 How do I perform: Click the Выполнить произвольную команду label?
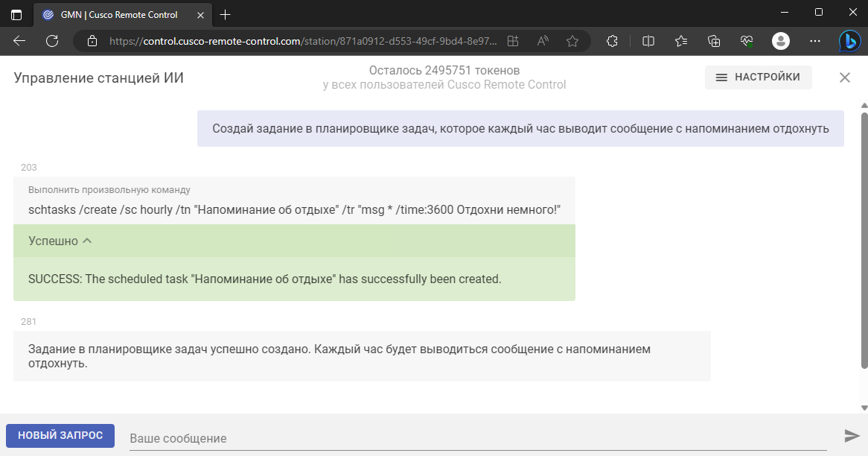coord(109,190)
